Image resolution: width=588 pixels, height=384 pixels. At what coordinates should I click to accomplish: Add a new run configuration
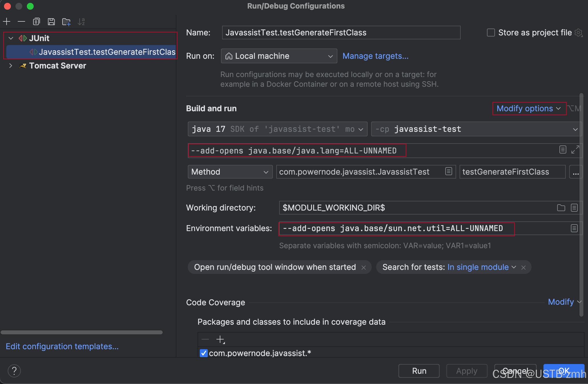7,22
